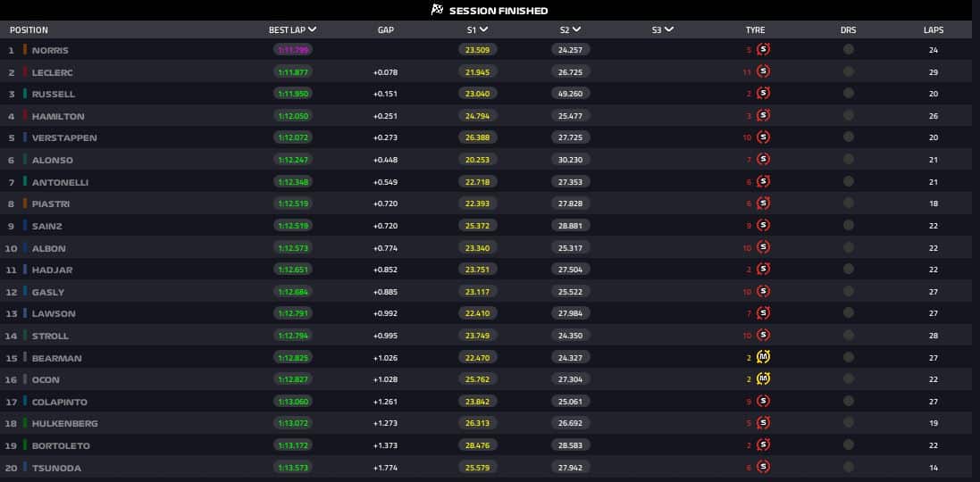The image size is (980, 482).
Task: Click DRS indicator in Alonso row
Action: tap(848, 159)
